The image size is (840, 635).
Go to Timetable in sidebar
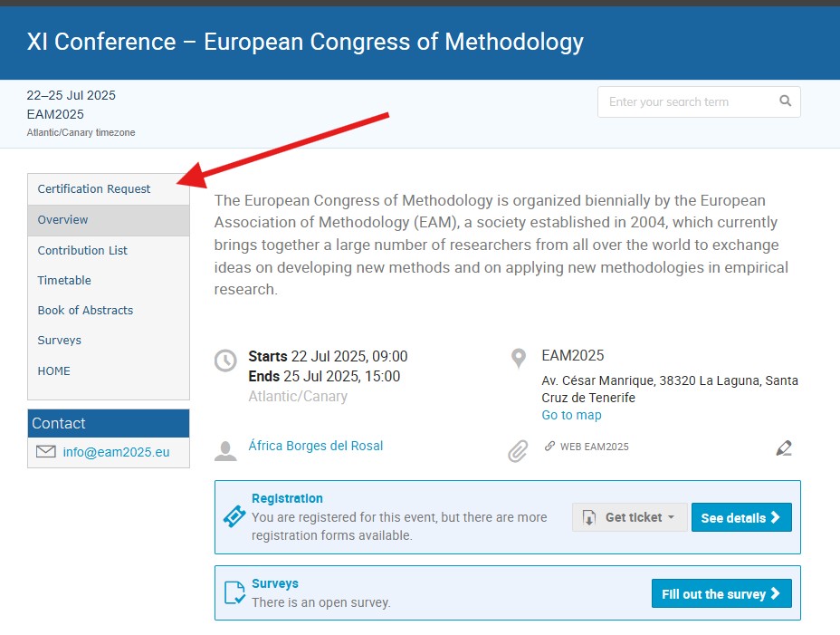(64, 281)
